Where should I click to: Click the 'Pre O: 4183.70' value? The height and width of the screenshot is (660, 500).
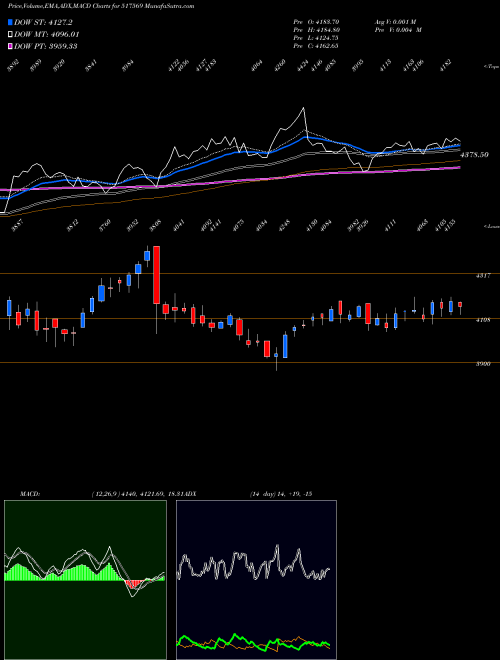tap(316, 21)
